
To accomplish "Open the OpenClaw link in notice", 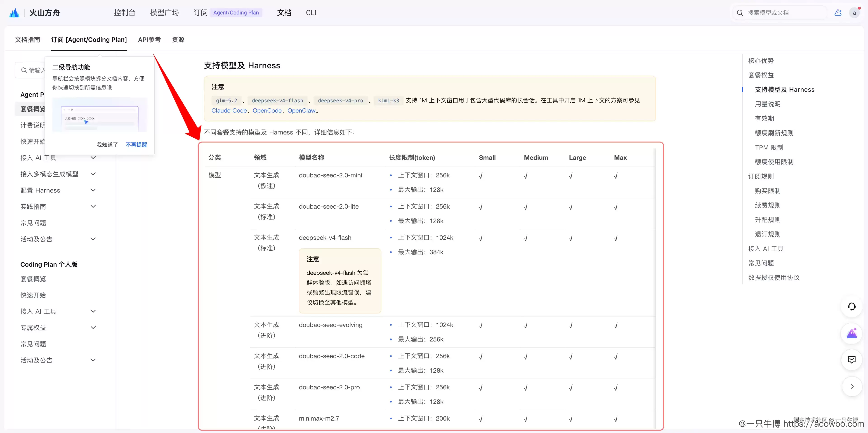I will coord(302,111).
